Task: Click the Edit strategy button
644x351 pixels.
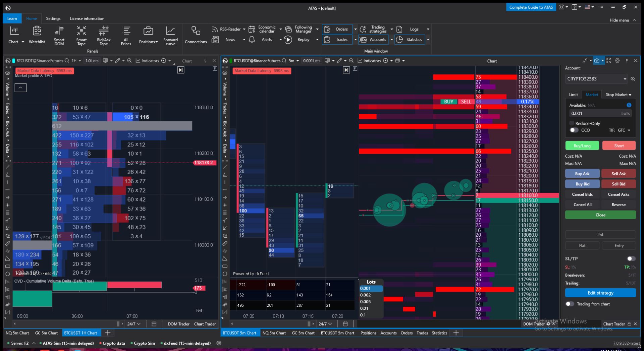Action: [x=600, y=293]
